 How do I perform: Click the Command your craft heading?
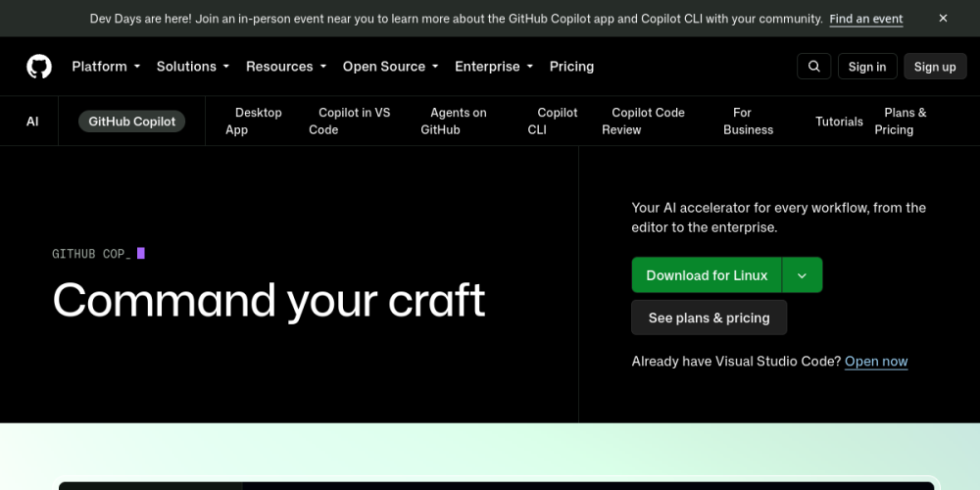[x=269, y=301]
